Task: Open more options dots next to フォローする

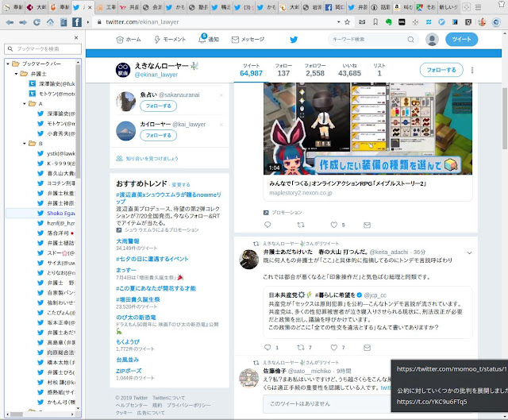Action: [x=472, y=70]
